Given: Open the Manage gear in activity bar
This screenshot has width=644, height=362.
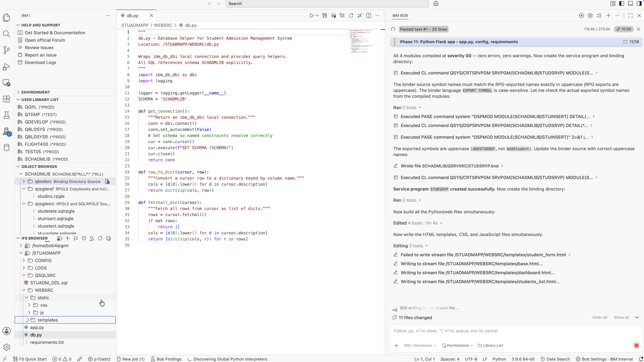Looking at the screenshot, I should tap(7, 347).
